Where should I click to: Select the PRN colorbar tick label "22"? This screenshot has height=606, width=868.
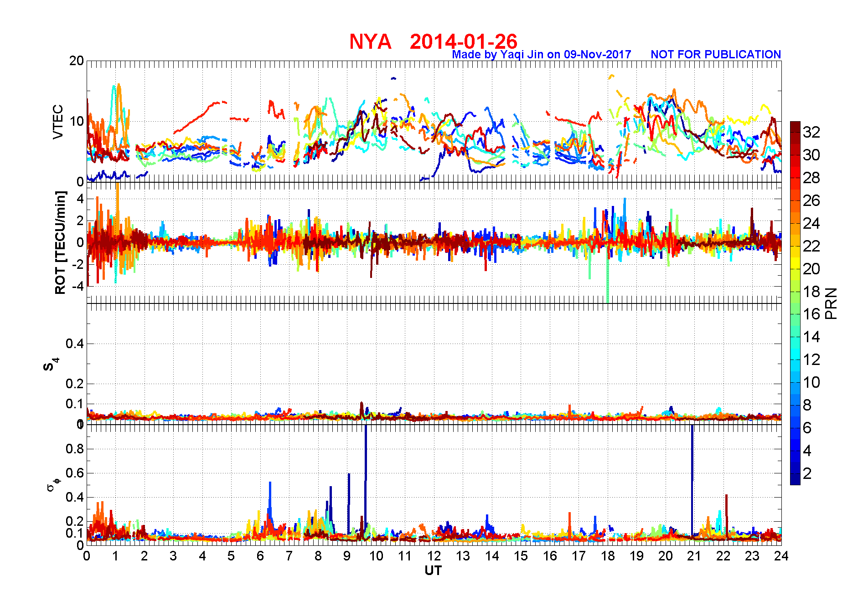click(x=811, y=246)
